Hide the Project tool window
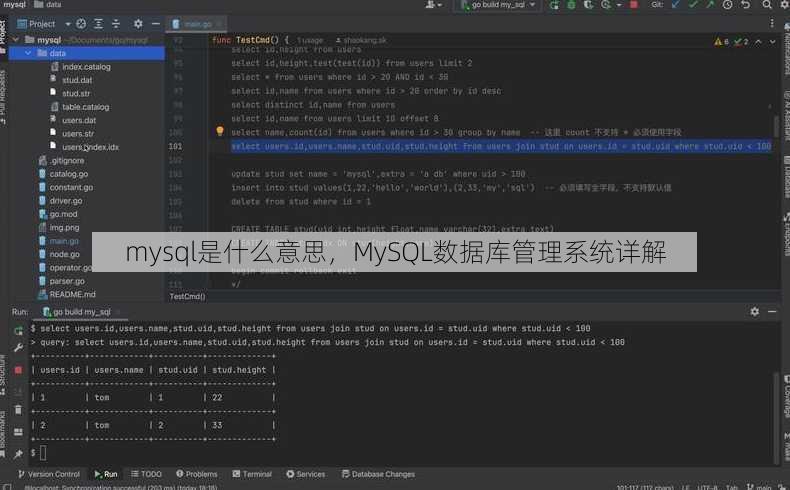This screenshot has height=490, width=790. pyautogui.click(x=156, y=24)
